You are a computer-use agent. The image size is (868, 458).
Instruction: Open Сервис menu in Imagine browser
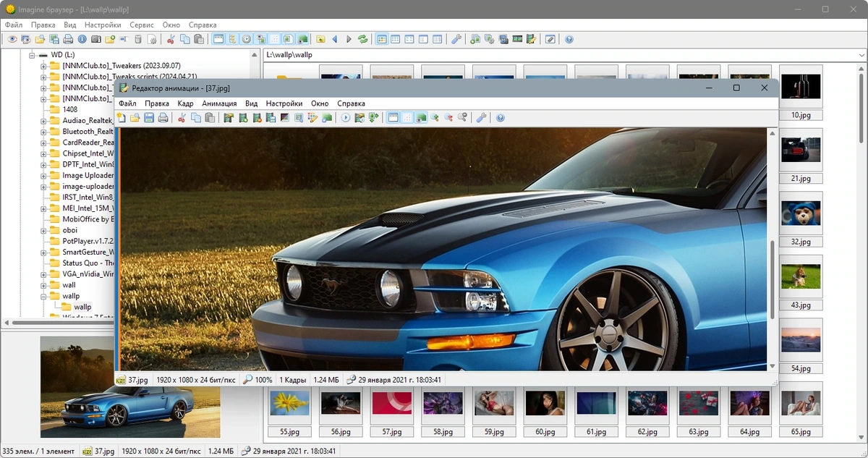142,25
